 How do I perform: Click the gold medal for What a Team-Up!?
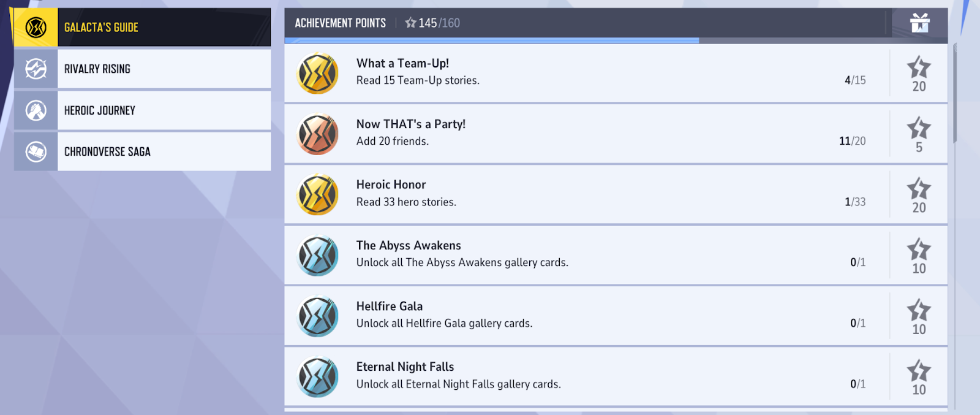pyautogui.click(x=317, y=74)
